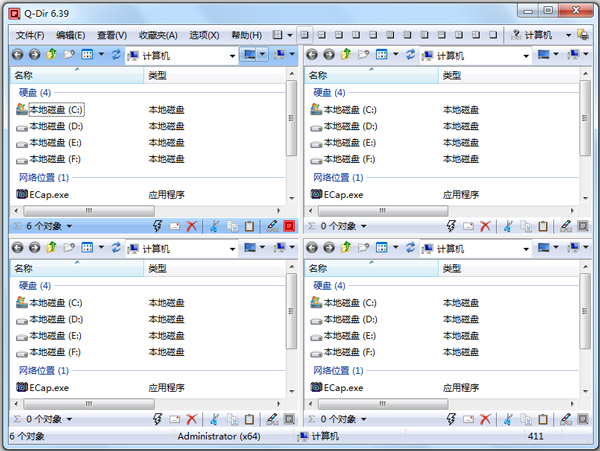Toggle the monitor view button in top-left pane
Image resolution: width=600 pixels, height=451 pixels.
(x=249, y=55)
